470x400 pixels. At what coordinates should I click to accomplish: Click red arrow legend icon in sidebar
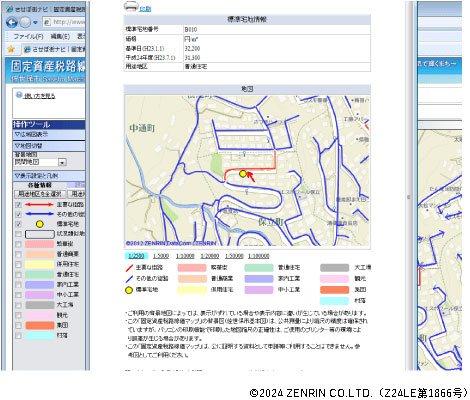[x=39, y=205]
